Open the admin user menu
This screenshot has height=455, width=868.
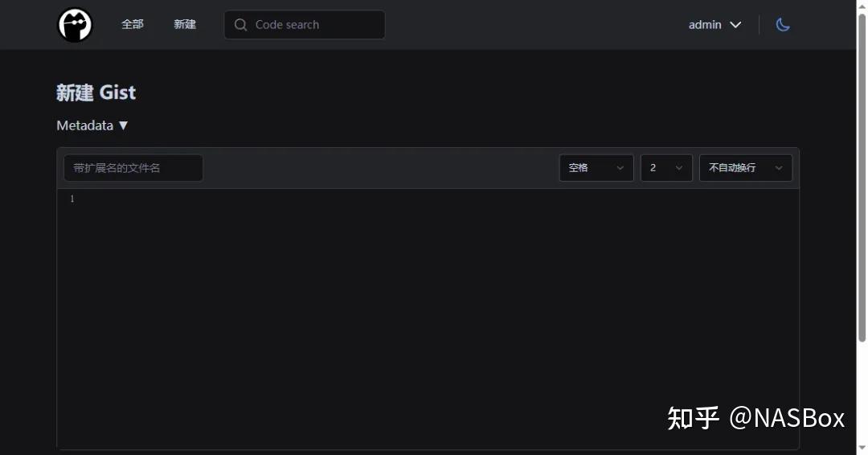[705, 25]
